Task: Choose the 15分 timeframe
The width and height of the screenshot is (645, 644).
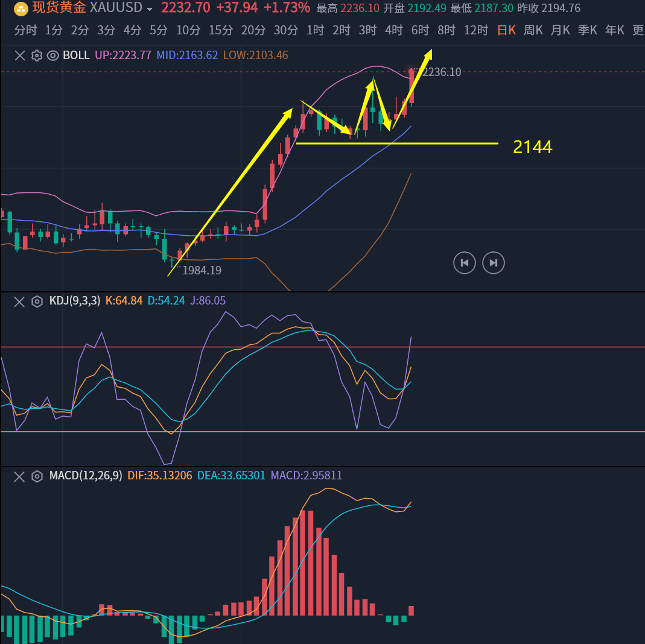Action: (220, 30)
